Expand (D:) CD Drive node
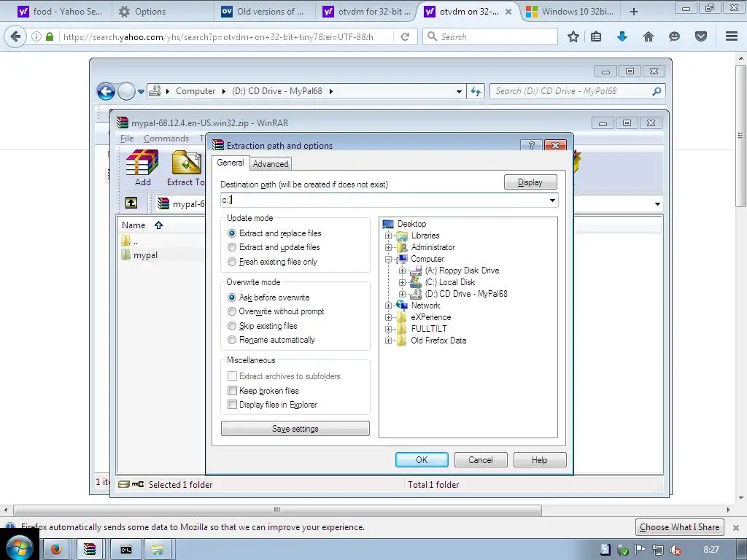This screenshot has width=747, height=560. 402,294
